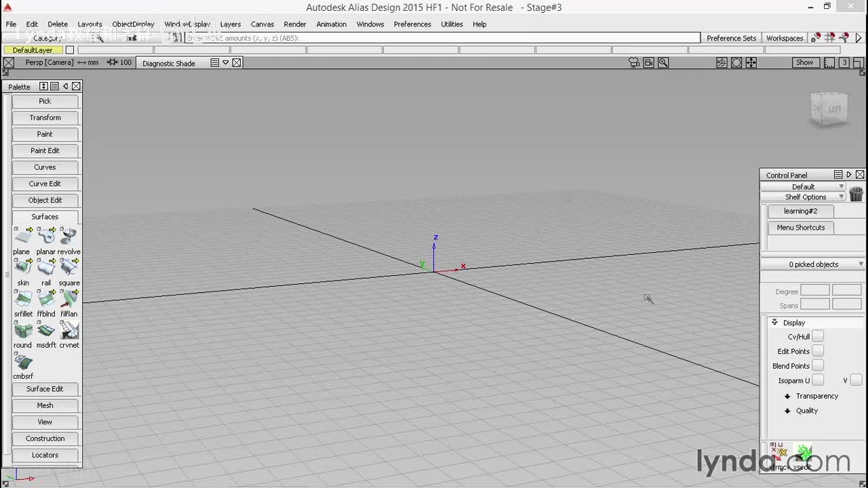Click the viewport dolly circle icon
This screenshot has width=868, height=488.
click(x=736, y=62)
